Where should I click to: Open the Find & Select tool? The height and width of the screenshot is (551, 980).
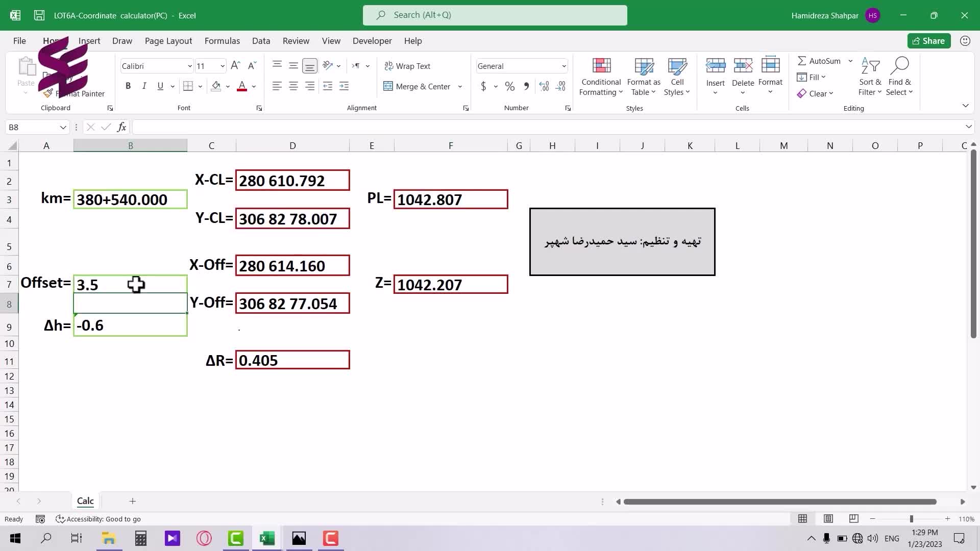[x=899, y=77]
